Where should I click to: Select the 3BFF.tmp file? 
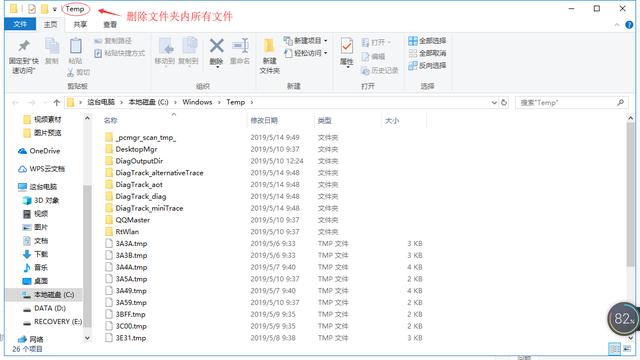pos(125,314)
